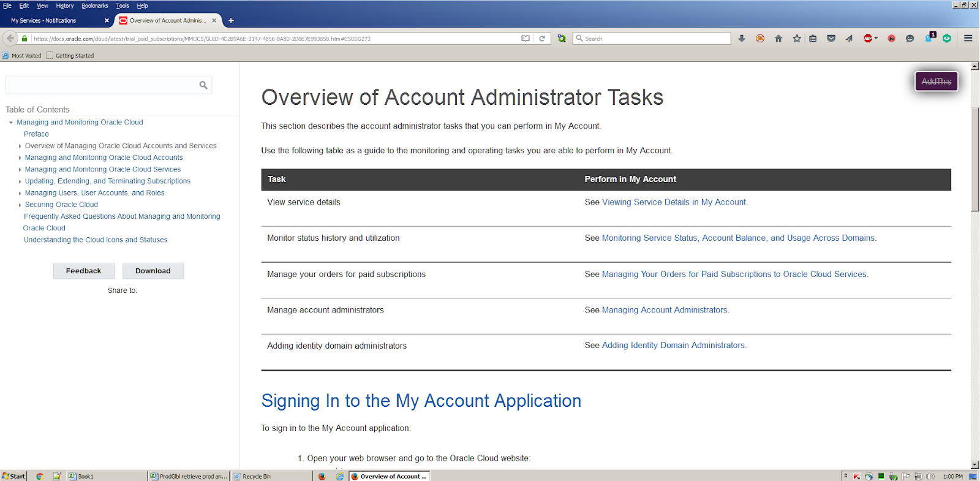Click the search magnifier in docs sidebar
This screenshot has width=980, height=481.
[x=203, y=85]
